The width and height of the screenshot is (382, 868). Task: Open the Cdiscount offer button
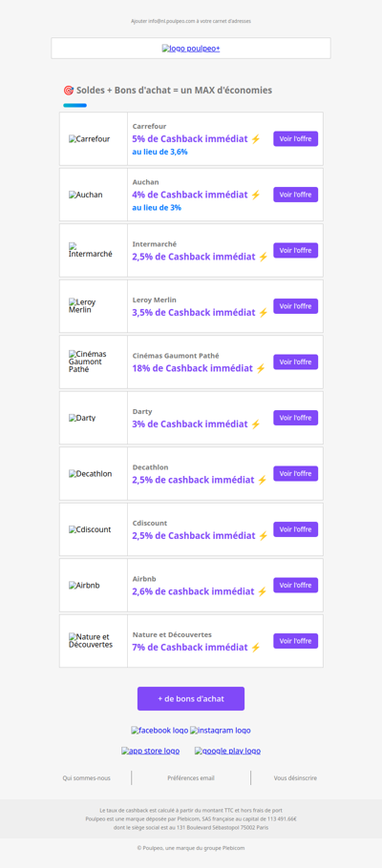295,529
